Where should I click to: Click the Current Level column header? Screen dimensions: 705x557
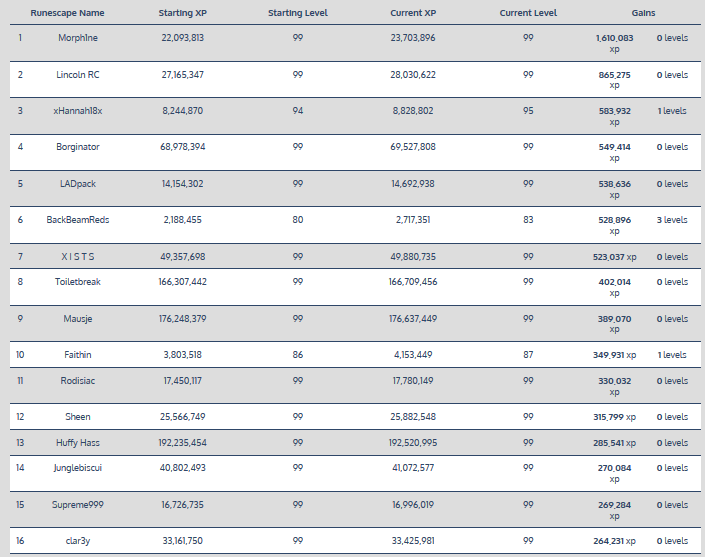[528, 13]
